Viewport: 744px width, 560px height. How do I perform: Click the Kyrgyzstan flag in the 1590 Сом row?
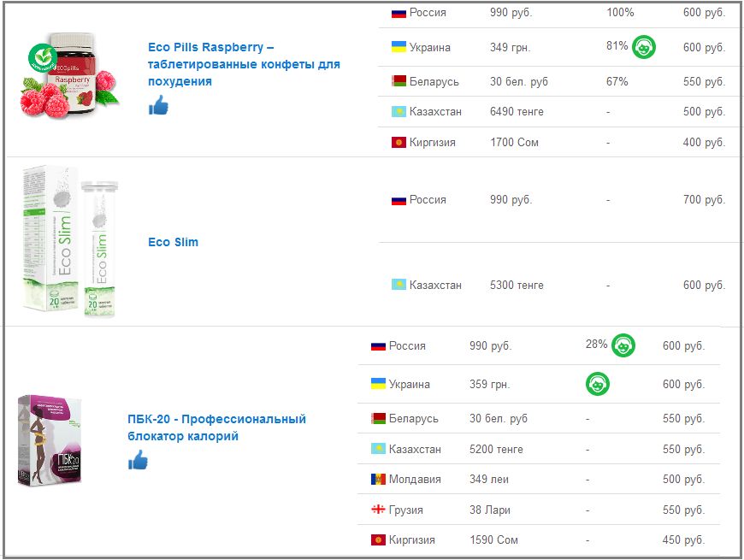coord(378,539)
